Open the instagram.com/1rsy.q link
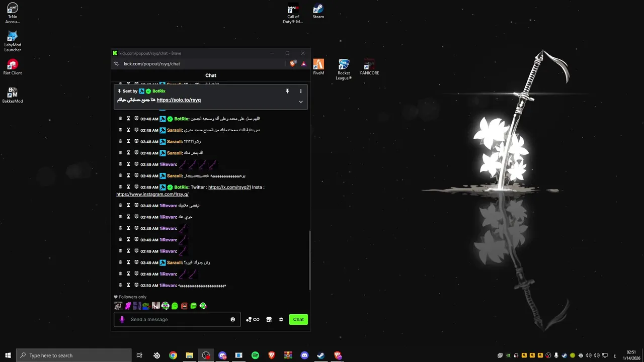Screen dimensions: 644x362 click(152, 194)
